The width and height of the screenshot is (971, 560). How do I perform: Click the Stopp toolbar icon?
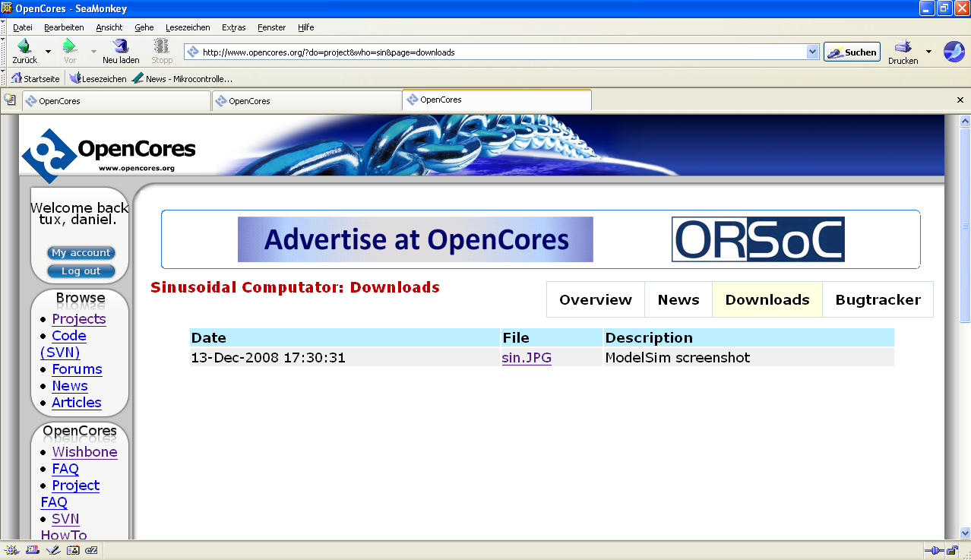[162, 46]
